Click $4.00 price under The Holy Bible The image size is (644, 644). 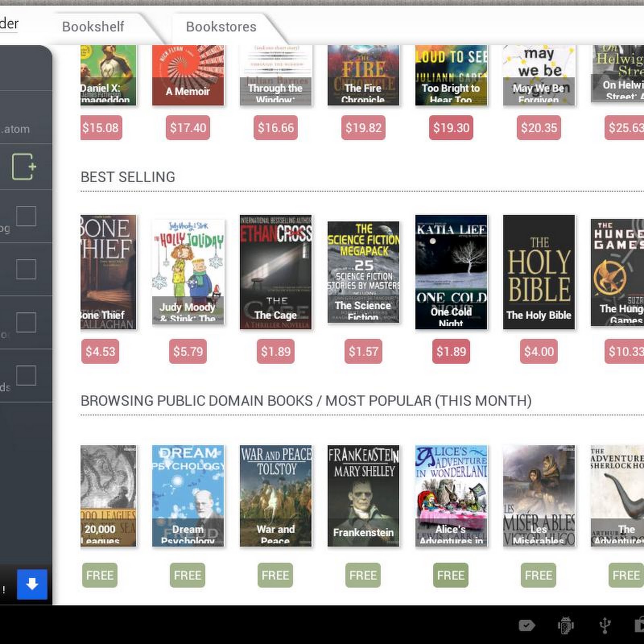[539, 351]
